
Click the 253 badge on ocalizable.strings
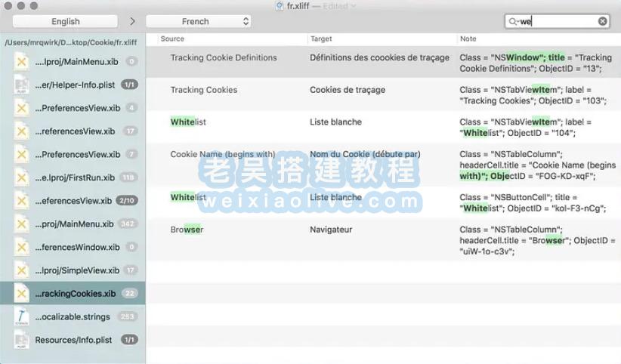coord(127,317)
